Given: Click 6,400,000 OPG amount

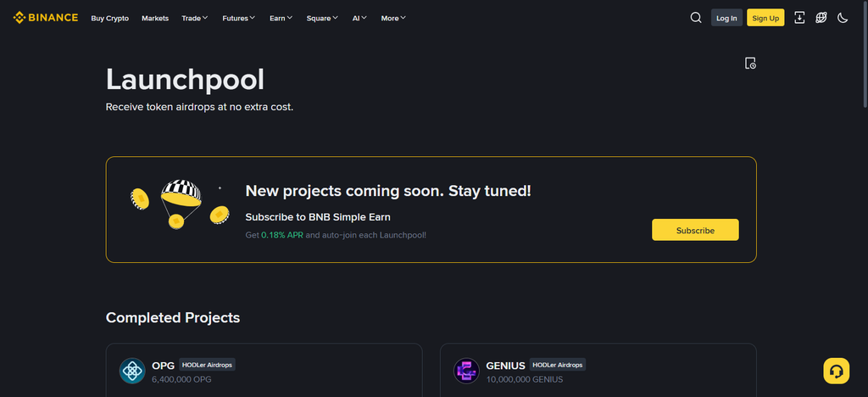Looking at the screenshot, I should (181, 379).
